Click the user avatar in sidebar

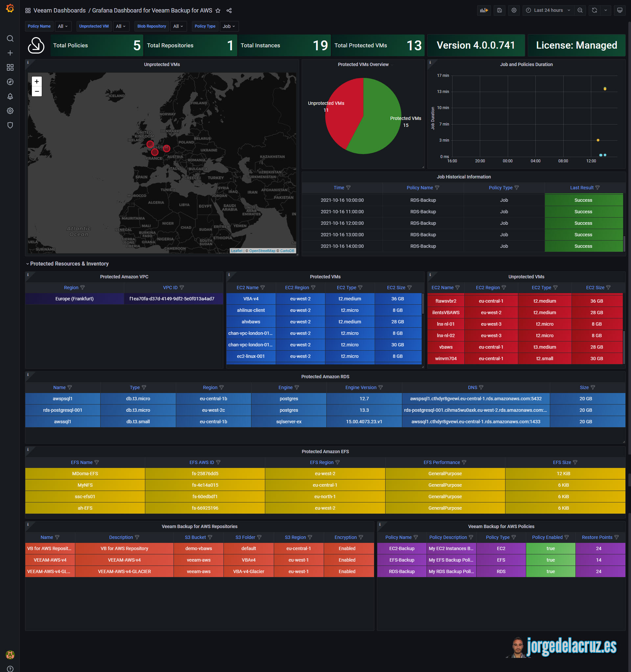point(10,655)
